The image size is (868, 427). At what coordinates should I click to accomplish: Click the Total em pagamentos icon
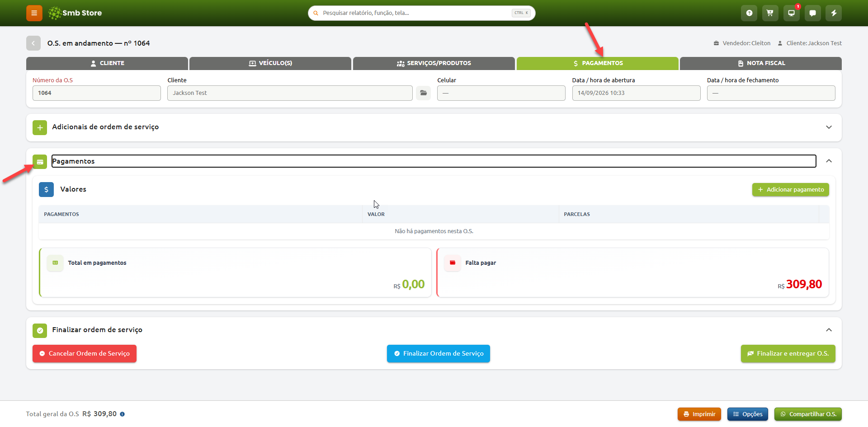point(55,263)
